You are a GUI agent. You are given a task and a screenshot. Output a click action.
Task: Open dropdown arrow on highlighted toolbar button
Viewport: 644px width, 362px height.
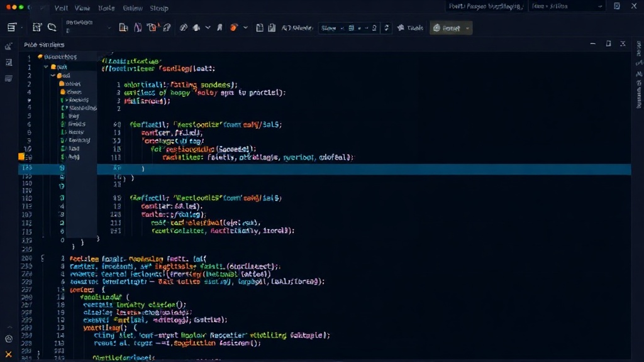[467, 28]
